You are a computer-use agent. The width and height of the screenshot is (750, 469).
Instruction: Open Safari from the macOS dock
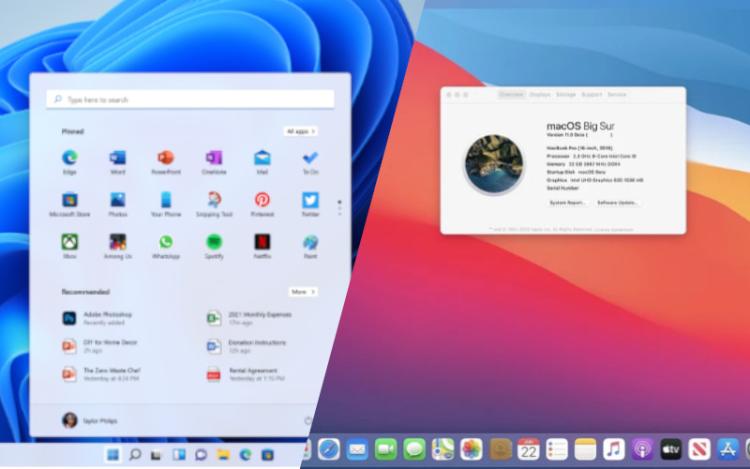pos(329,449)
